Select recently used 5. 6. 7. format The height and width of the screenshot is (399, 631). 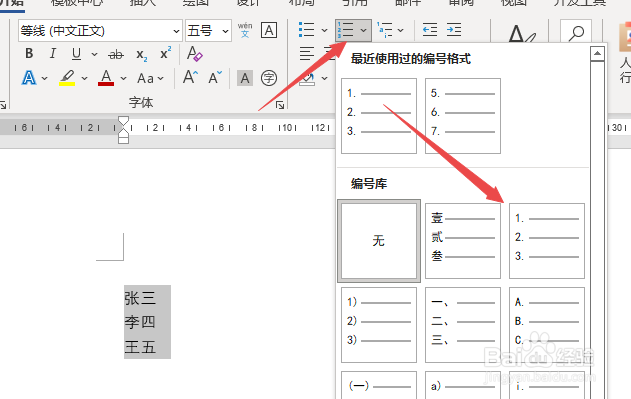pos(463,116)
